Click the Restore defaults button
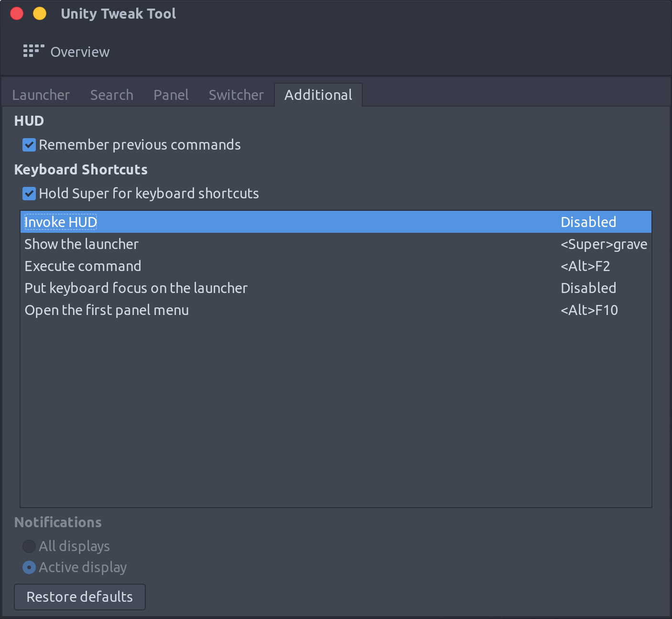Image resolution: width=672 pixels, height=619 pixels. pyautogui.click(x=80, y=597)
